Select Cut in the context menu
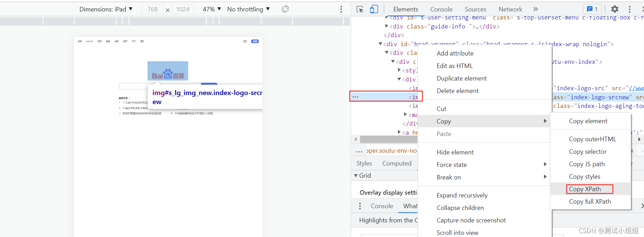Image resolution: width=644 pixels, height=237 pixels. (484, 109)
